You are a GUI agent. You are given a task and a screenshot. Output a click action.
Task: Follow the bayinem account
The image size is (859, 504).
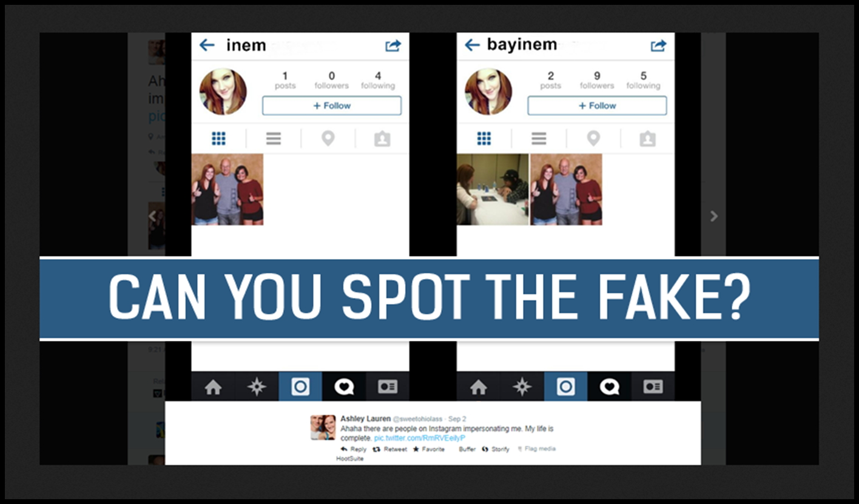point(597,106)
